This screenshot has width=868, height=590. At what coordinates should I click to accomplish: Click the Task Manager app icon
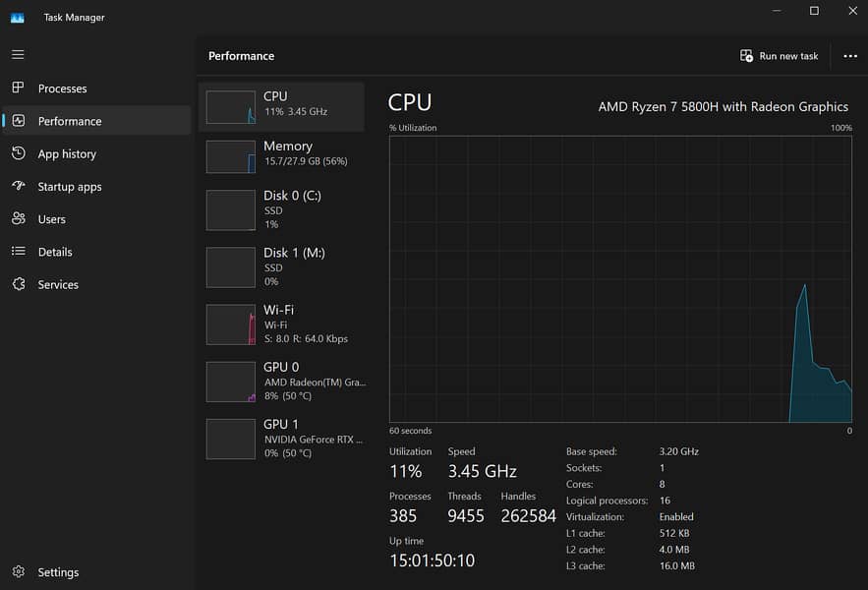pyautogui.click(x=17, y=17)
